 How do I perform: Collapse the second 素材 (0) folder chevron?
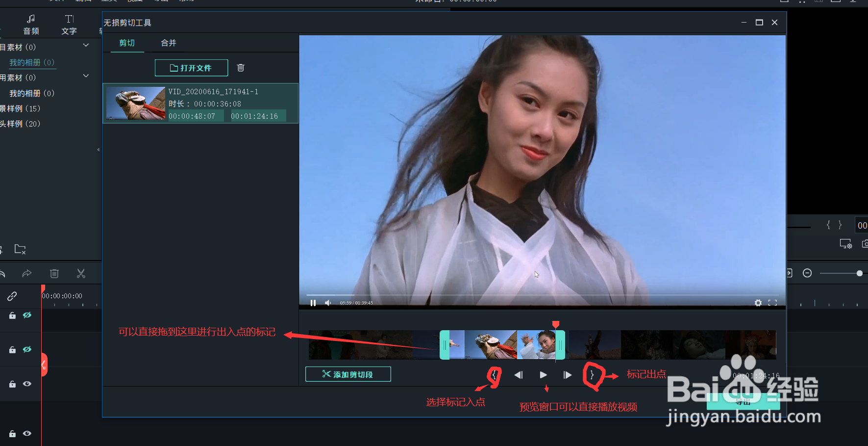pos(86,76)
